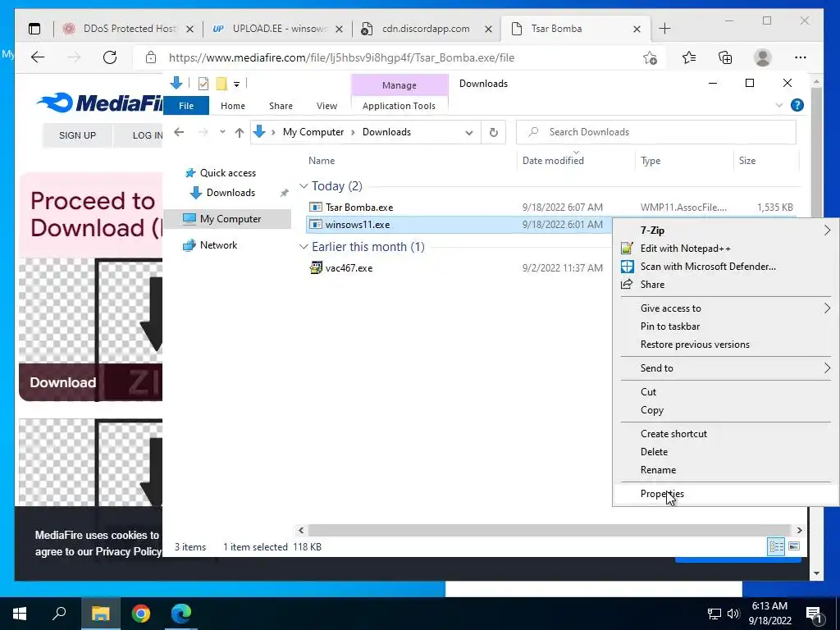Go back in the Edge browser

[38, 57]
